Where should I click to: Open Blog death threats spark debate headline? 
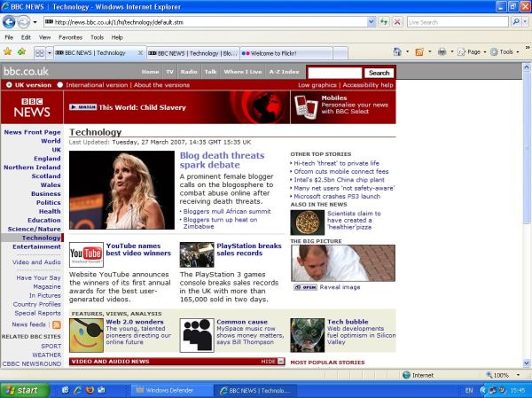click(222, 160)
